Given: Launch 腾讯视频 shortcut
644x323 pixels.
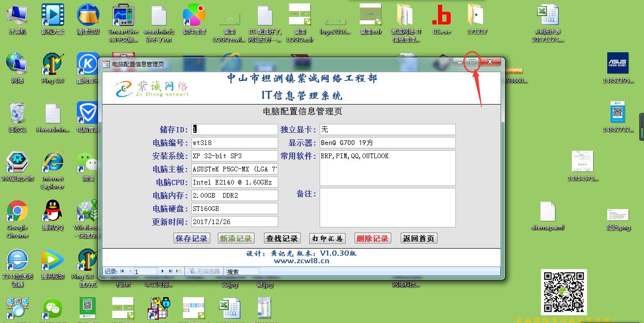Looking at the screenshot, I should click(x=53, y=264).
